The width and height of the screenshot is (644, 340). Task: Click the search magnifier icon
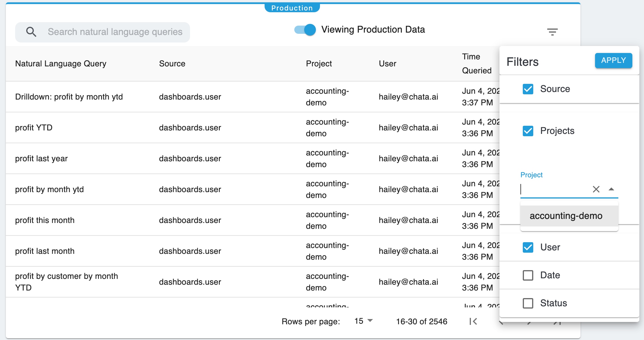click(x=31, y=32)
